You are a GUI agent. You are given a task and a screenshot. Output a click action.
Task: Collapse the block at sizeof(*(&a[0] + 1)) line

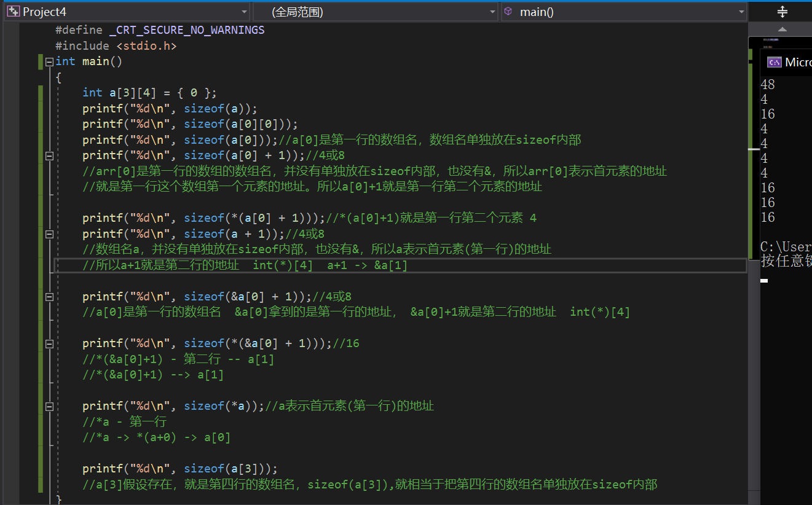[x=49, y=343]
